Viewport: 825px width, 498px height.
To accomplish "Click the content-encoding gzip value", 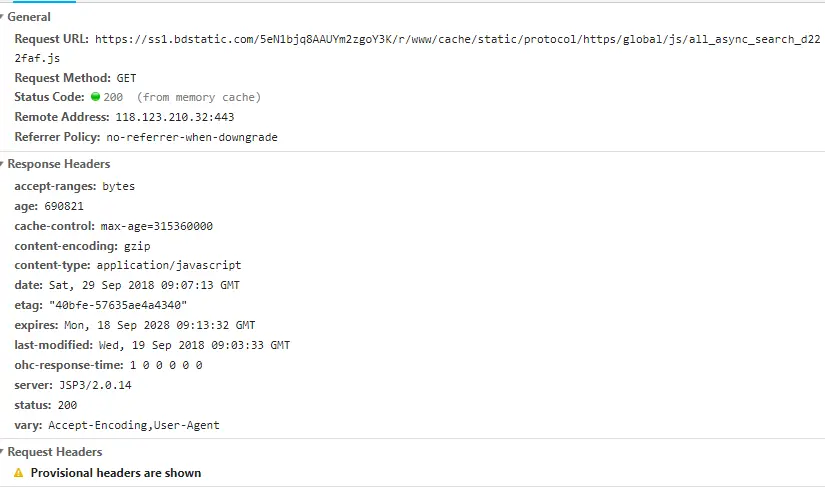I will coord(137,246).
